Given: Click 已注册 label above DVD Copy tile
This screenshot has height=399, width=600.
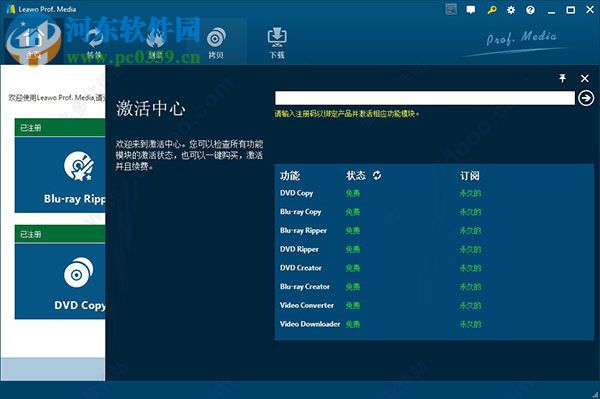Looking at the screenshot, I should click(x=31, y=234).
